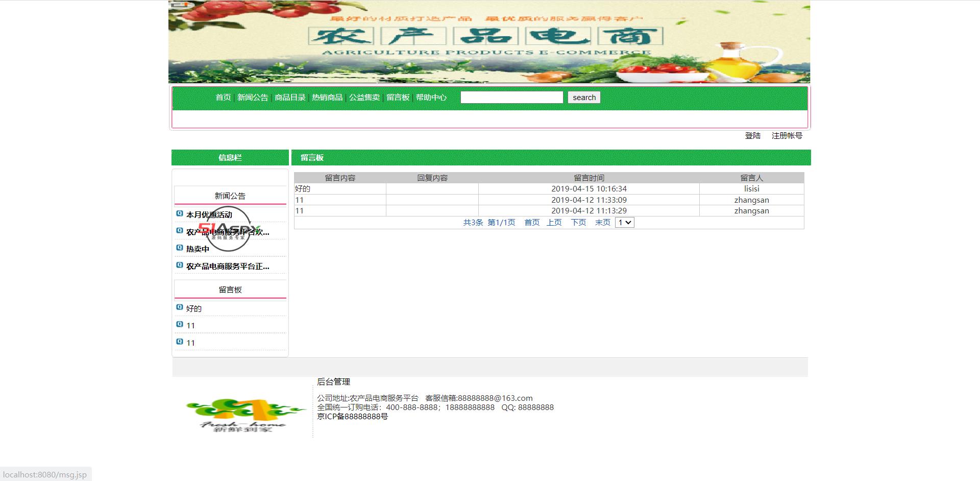Click the small icon at banner top-left corner

tap(181, 5)
